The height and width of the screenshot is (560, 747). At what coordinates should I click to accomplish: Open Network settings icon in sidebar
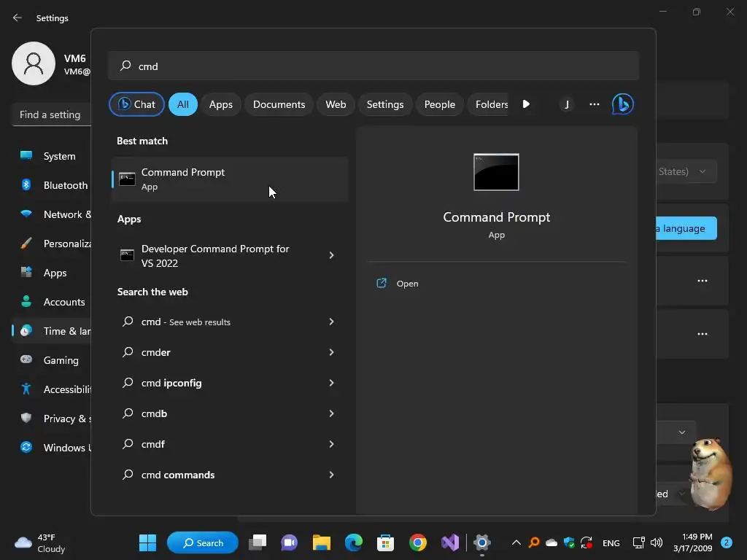tap(26, 214)
